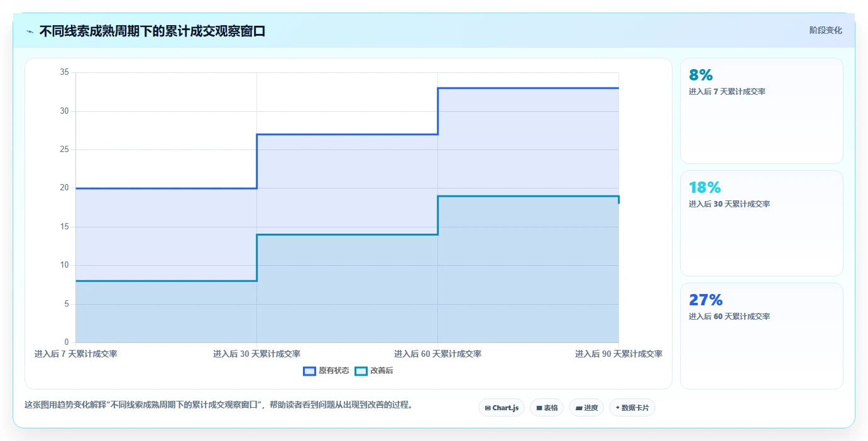Viewport: 868px width, 441px height.
Task: Select the Chart.js tag chip
Action: (502, 408)
